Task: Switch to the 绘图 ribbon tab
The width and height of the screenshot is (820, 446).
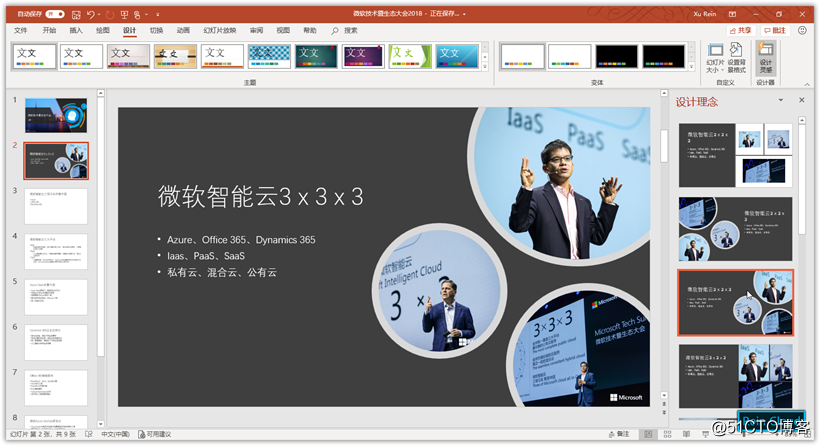Action: (x=102, y=30)
